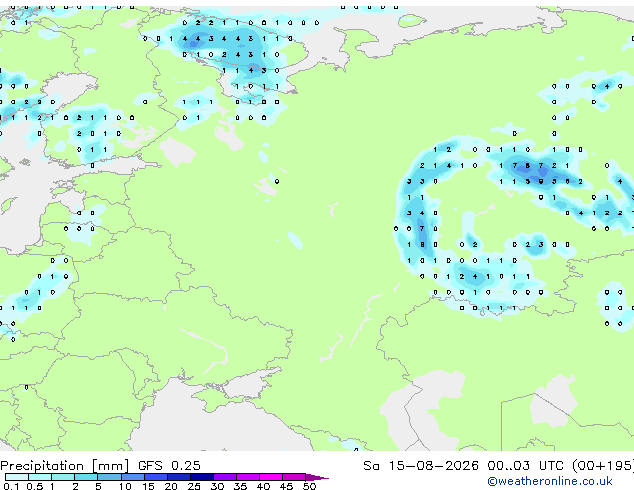
Task: Click the '35' legend scale label
Action: point(241,486)
